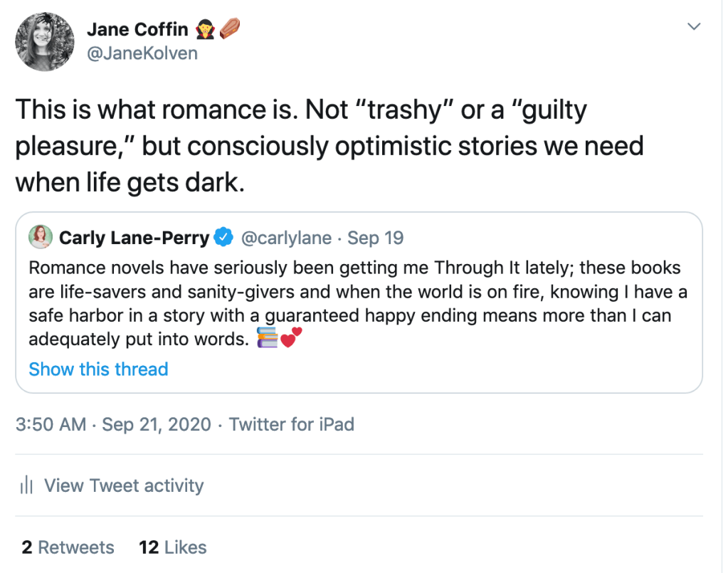Open the Sep 19 quoted tweet date
The image size is (728, 573).
click(376, 238)
